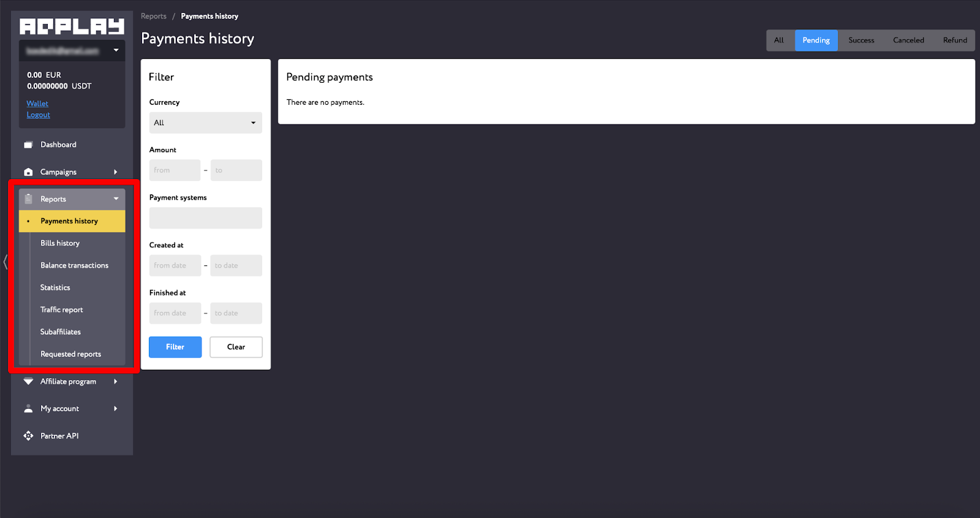Show the Canceled payments tab

[x=908, y=40]
